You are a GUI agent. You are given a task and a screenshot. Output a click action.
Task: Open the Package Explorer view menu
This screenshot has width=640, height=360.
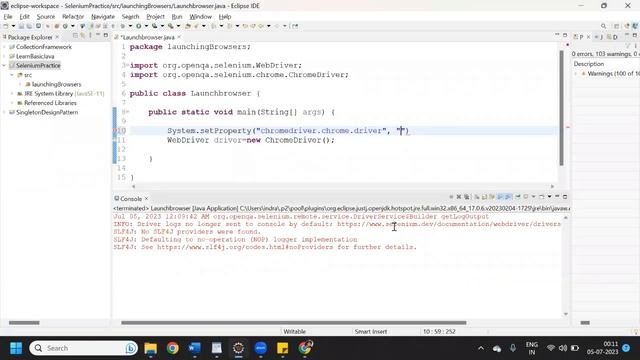[90, 36]
